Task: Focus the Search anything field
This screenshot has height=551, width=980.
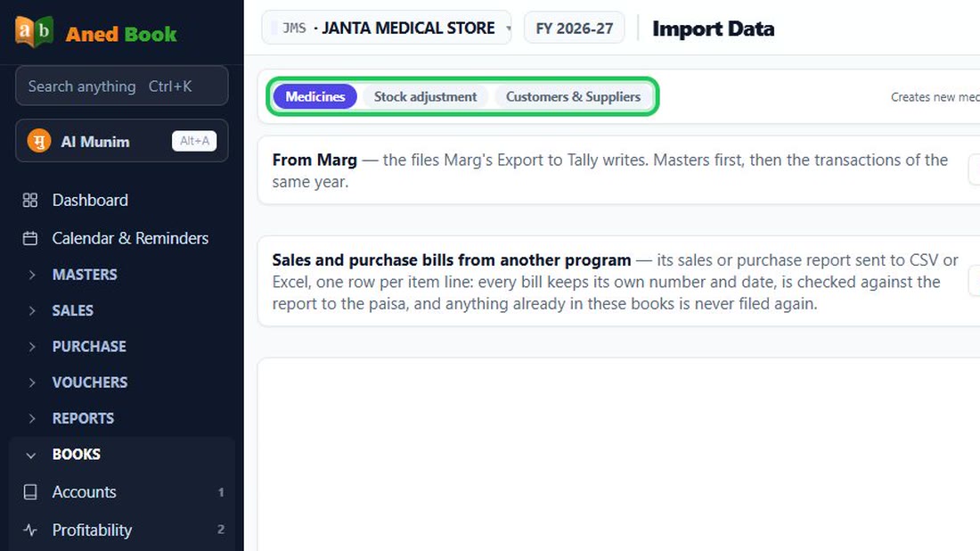Action: (122, 86)
